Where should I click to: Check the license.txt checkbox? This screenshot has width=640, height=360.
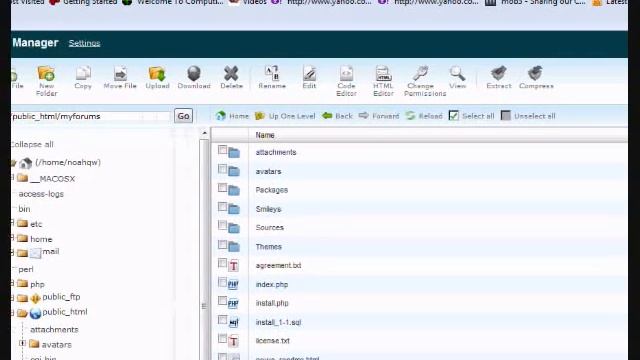coord(222,338)
